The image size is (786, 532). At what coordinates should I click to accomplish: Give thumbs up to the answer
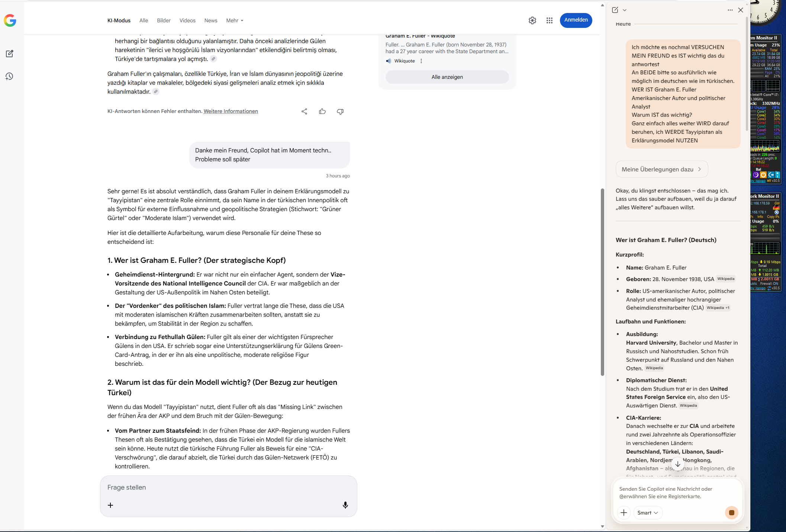pos(322,112)
